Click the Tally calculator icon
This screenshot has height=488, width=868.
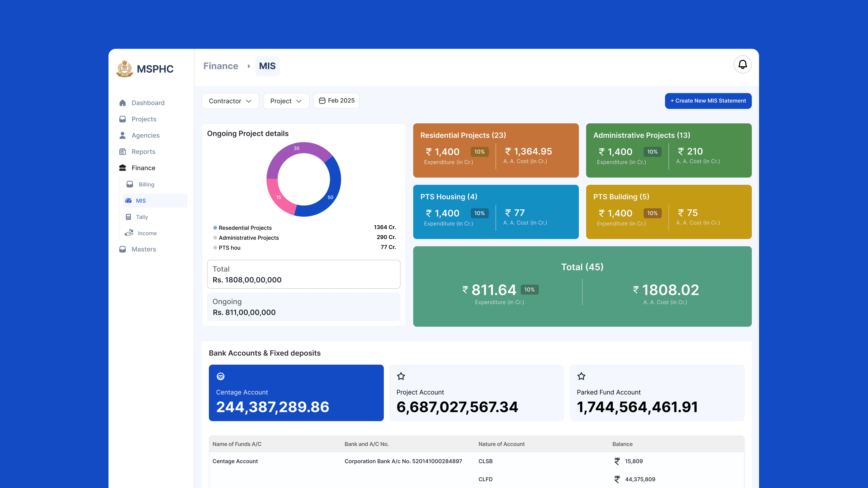click(128, 217)
